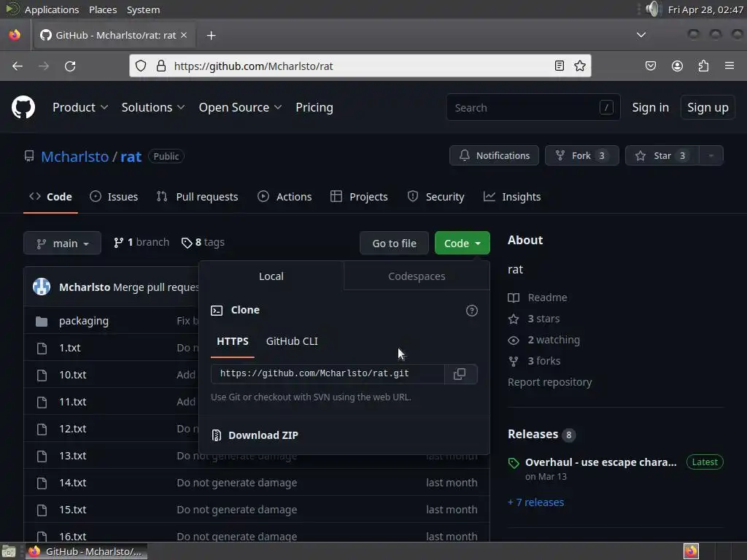Go back to the previous page

tap(18, 66)
